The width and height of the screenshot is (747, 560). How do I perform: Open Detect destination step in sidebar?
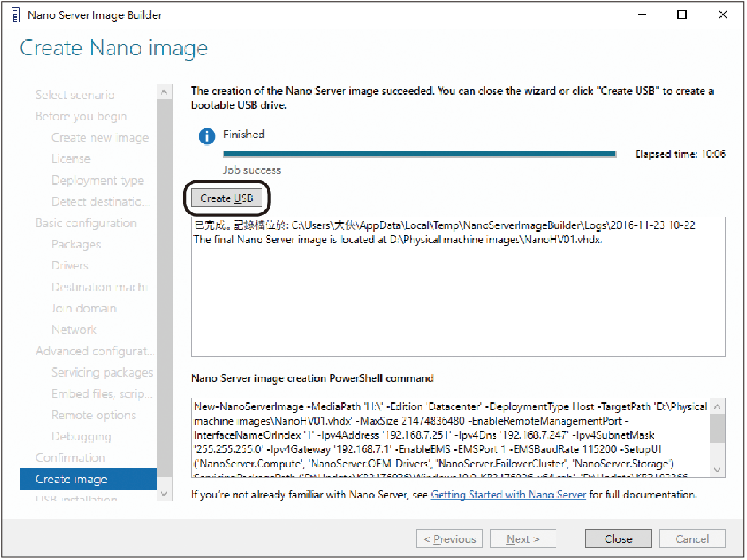(101, 201)
